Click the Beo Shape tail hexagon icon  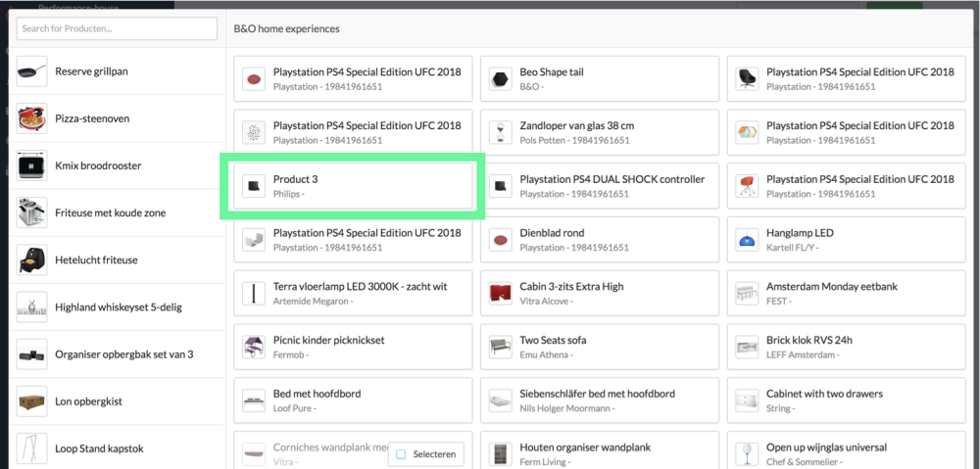click(500, 78)
